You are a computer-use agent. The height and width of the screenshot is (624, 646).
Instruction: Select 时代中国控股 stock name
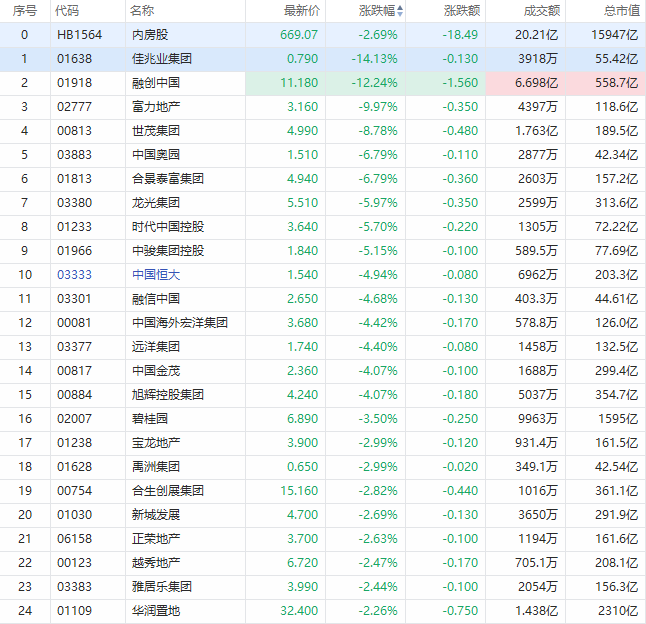(x=168, y=227)
